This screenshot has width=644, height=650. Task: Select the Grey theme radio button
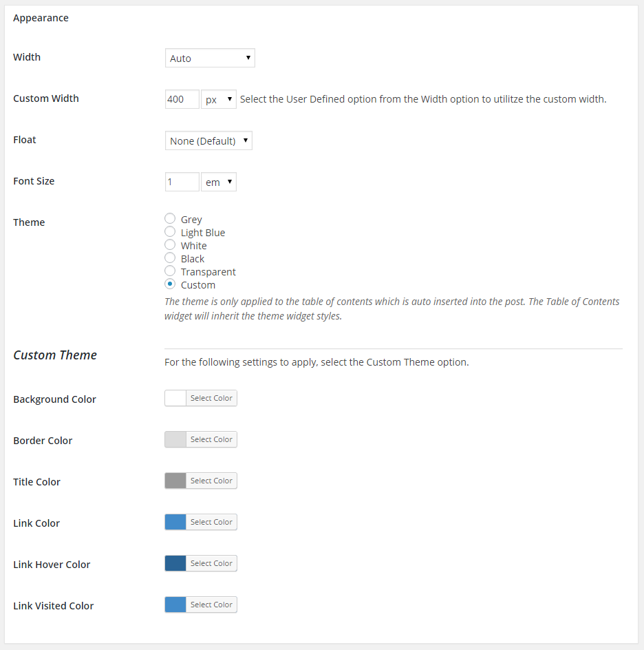tap(170, 219)
